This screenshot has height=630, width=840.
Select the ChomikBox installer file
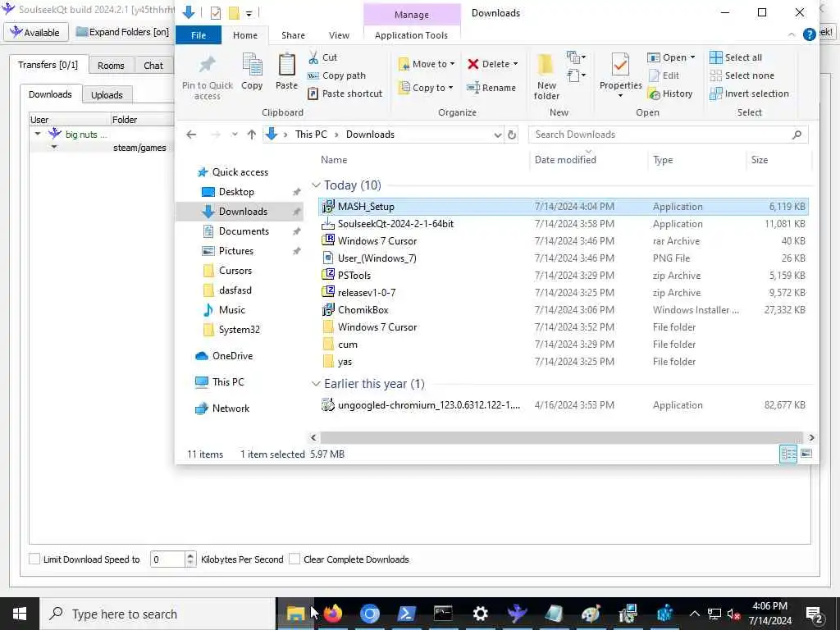363,309
